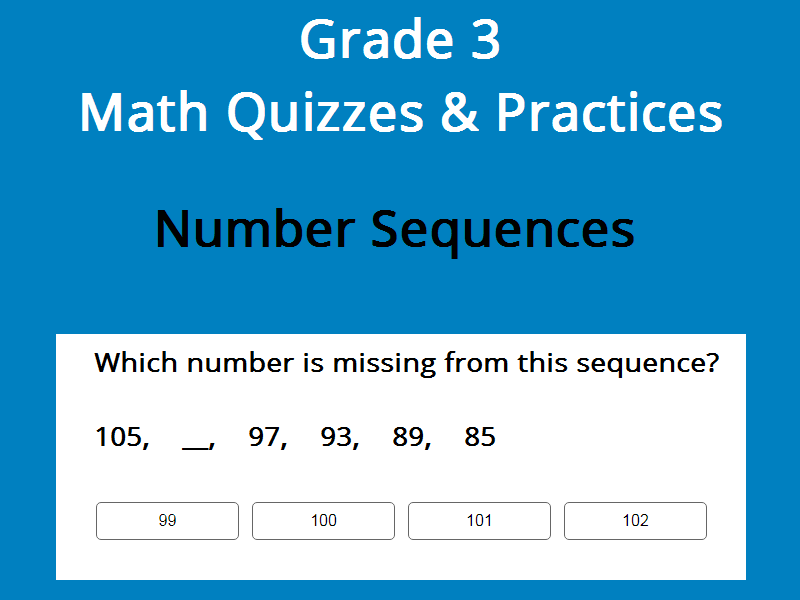This screenshot has height=600, width=800.
Task: Choose the 100 answer option
Action: coord(323,521)
